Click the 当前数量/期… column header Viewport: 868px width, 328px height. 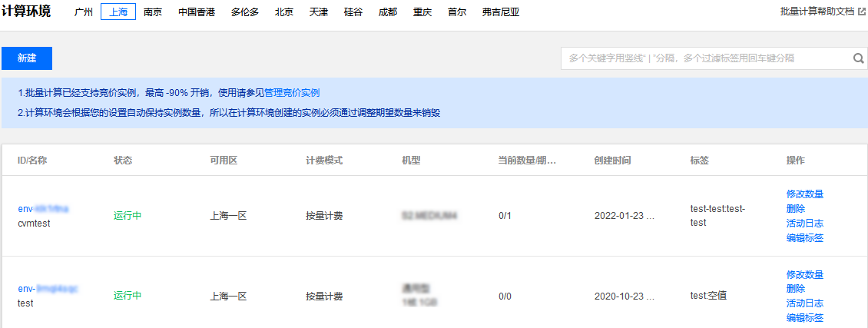(x=527, y=161)
